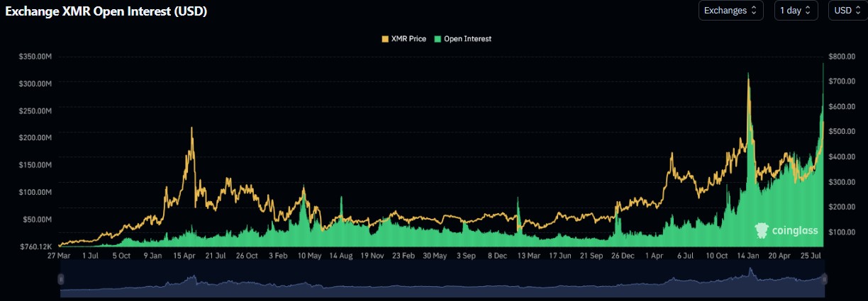Click the 3 Sep date label
This screenshot has width=868, height=301.
[466, 256]
